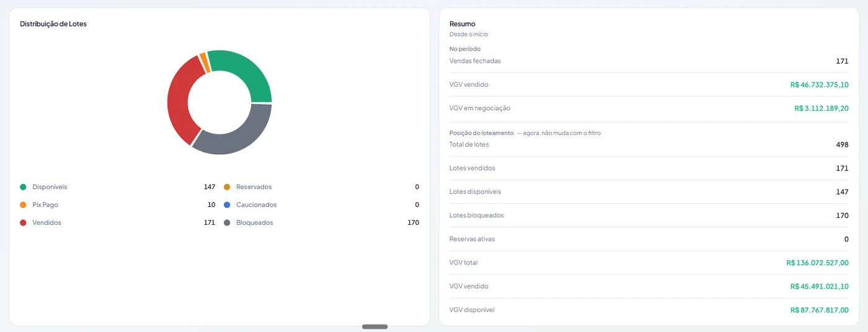Image resolution: width=868 pixels, height=332 pixels.
Task: Click the Bloqueados legend label
Action: pos(255,222)
